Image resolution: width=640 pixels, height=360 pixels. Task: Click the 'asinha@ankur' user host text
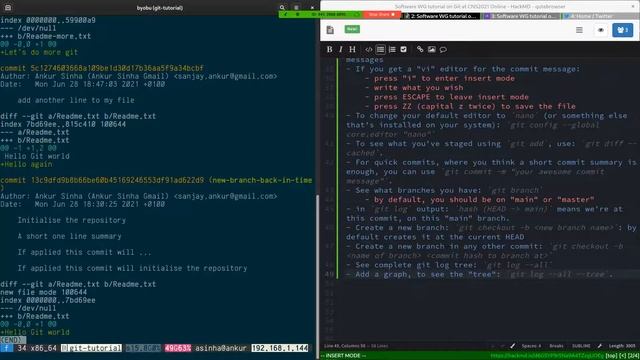pos(221,348)
